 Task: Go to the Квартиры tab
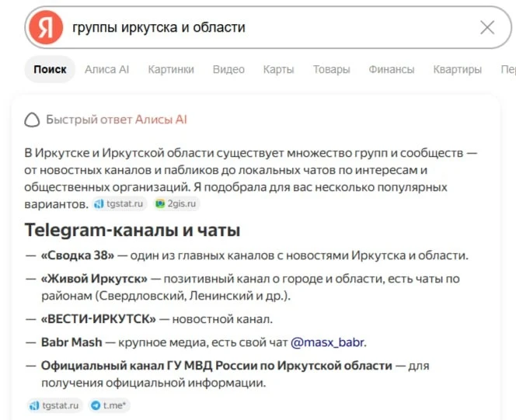tap(457, 69)
